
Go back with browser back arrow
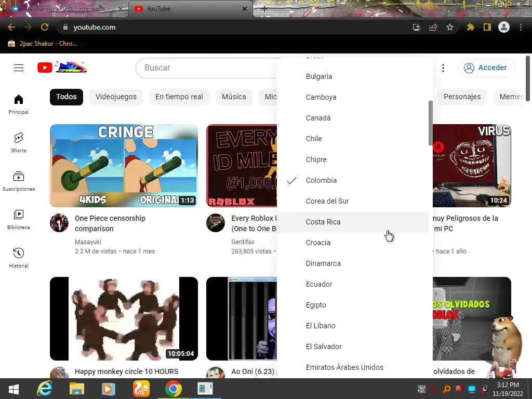click(x=11, y=27)
